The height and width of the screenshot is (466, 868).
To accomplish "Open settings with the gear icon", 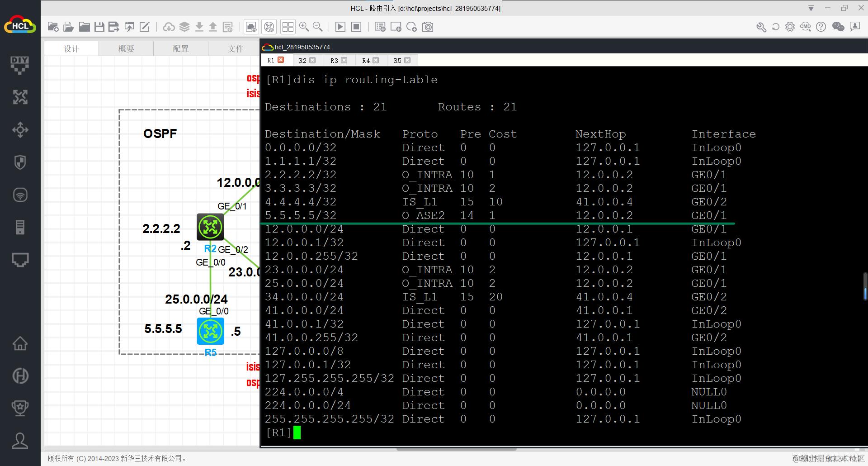I will [x=790, y=27].
